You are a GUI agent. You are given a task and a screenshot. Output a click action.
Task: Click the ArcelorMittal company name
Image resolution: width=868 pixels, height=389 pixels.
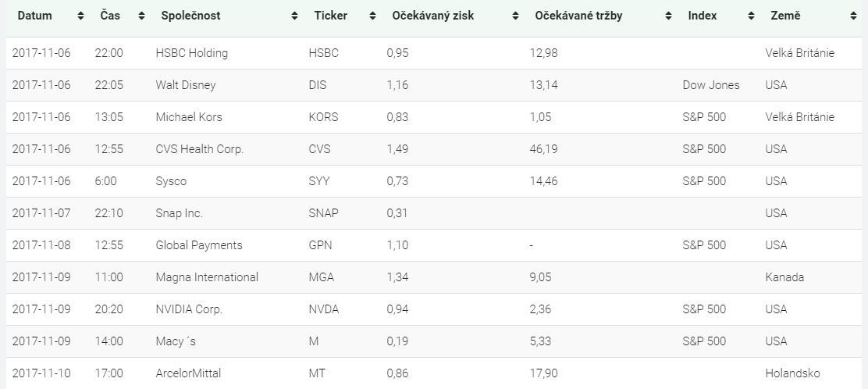pos(192,373)
